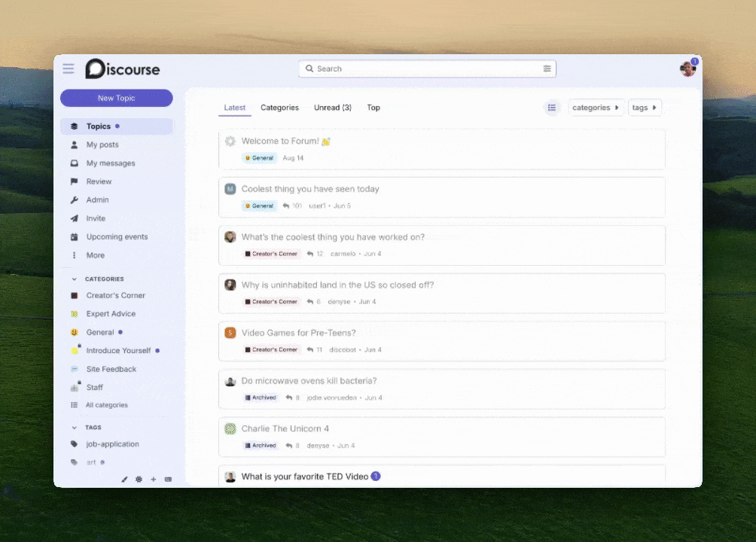Expand the tags filter dropdown
The image size is (756, 542).
[644, 108]
